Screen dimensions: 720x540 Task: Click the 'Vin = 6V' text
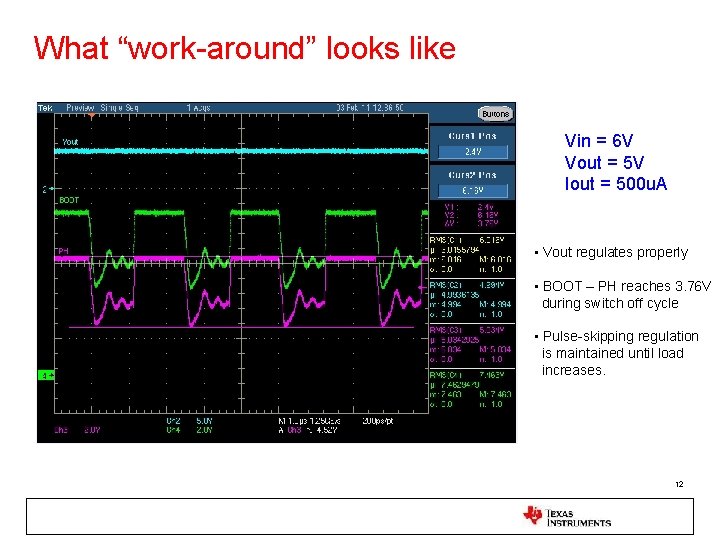(x=599, y=141)
